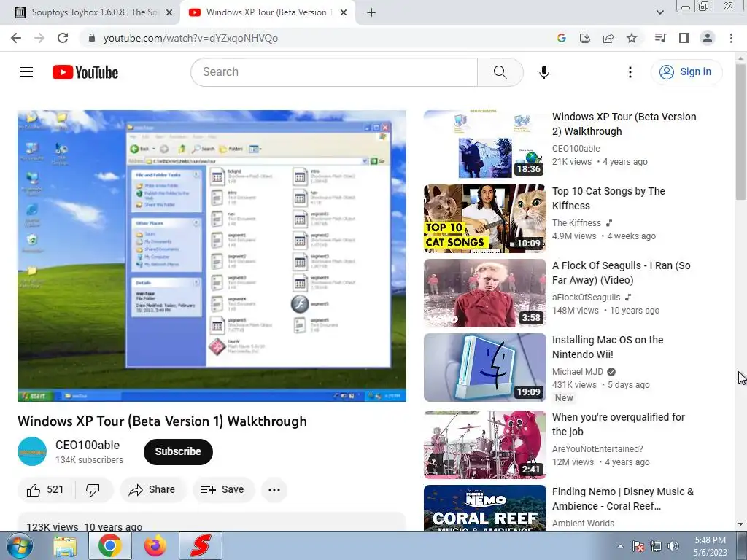The height and width of the screenshot is (560, 747).
Task: Click the CEO100able channel avatar
Action: (x=32, y=451)
